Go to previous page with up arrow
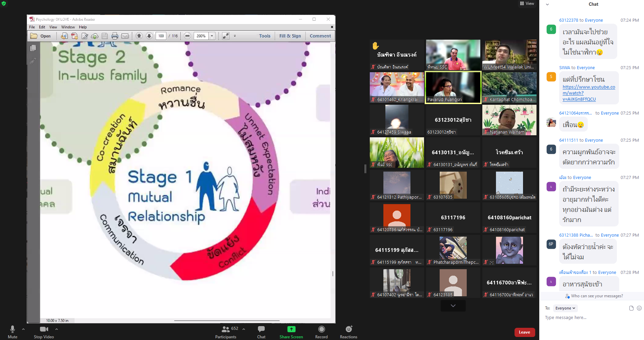Image resolution: width=644 pixels, height=340 pixels. pyautogui.click(x=139, y=36)
